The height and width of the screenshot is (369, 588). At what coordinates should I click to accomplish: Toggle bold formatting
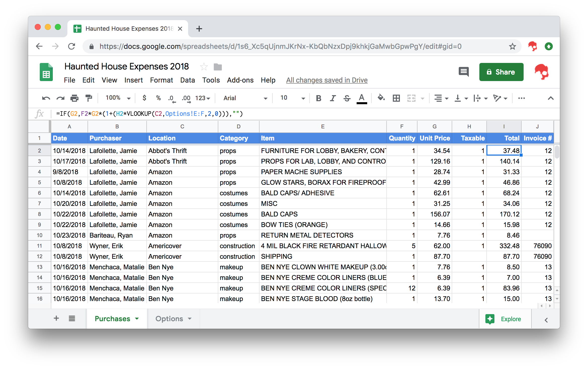[318, 98]
